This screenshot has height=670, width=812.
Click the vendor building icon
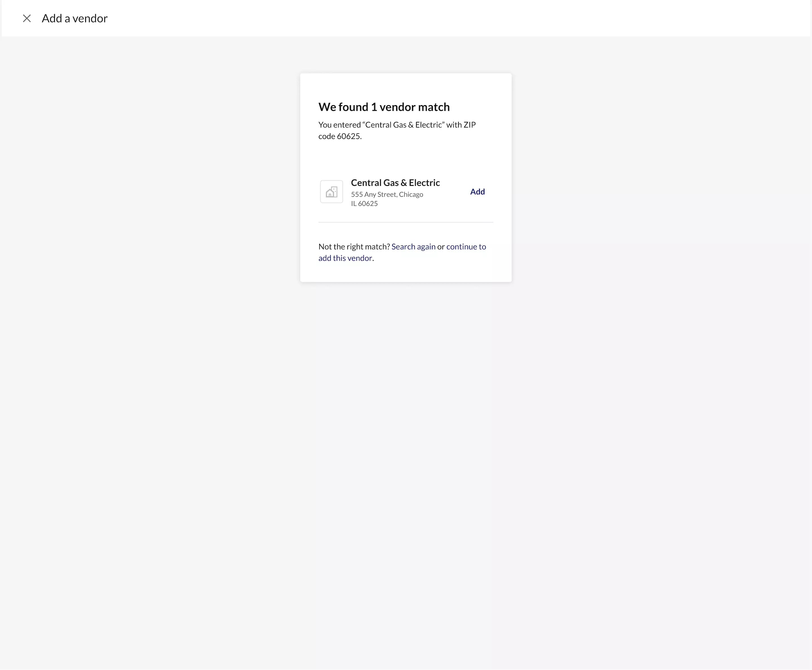[331, 192]
